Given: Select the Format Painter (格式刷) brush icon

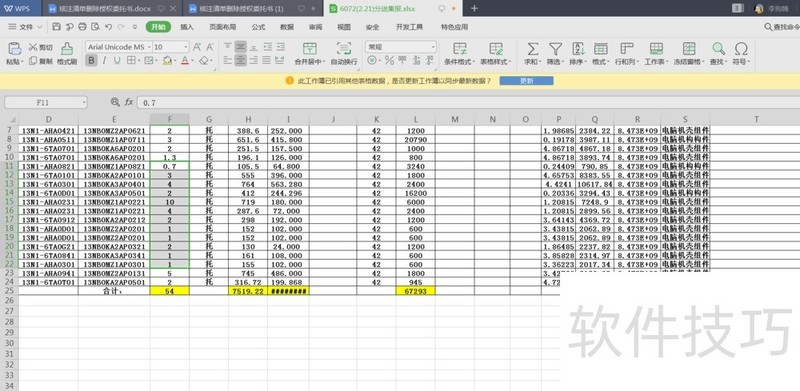Looking at the screenshot, I should coord(67,49).
